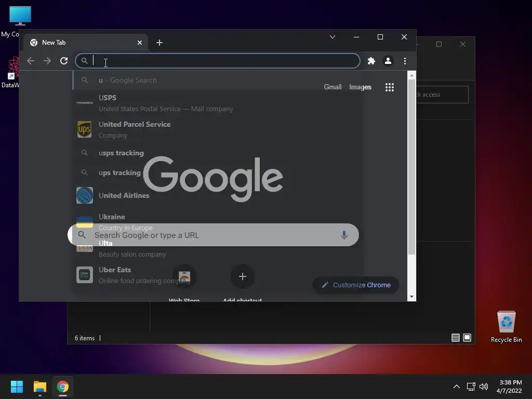Open the Chrome profile avatar icon
The height and width of the screenshot is (399, 532).
click(388, 61)
